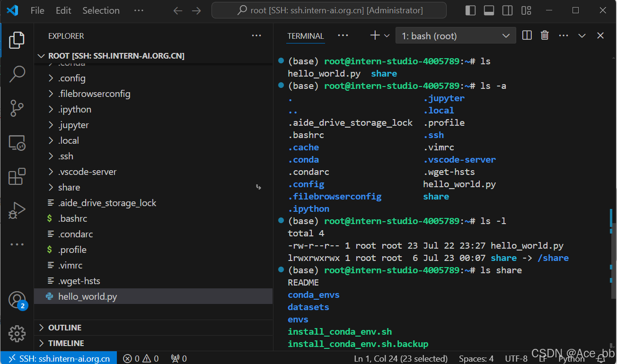The image size is (617, 364).
Task: Click the Ln 1, Col 24 cursor position
Action: [400, 358]
